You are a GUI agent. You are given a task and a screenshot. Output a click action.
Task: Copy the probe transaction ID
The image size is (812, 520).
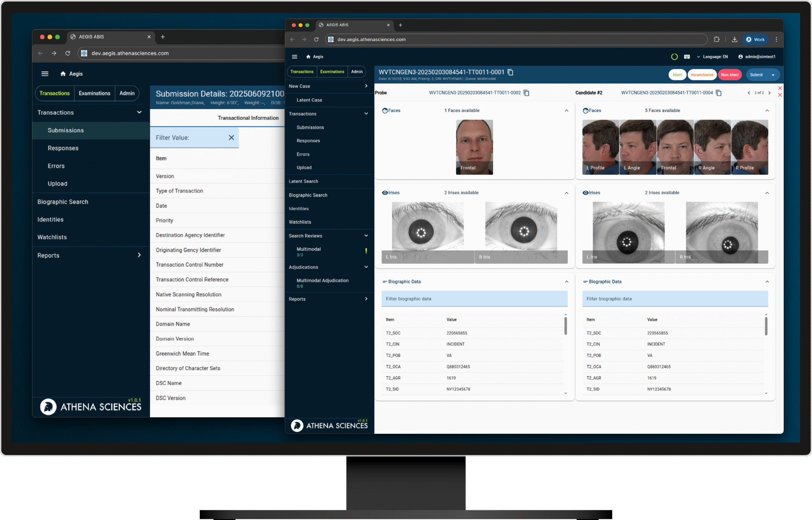(526, 93)
